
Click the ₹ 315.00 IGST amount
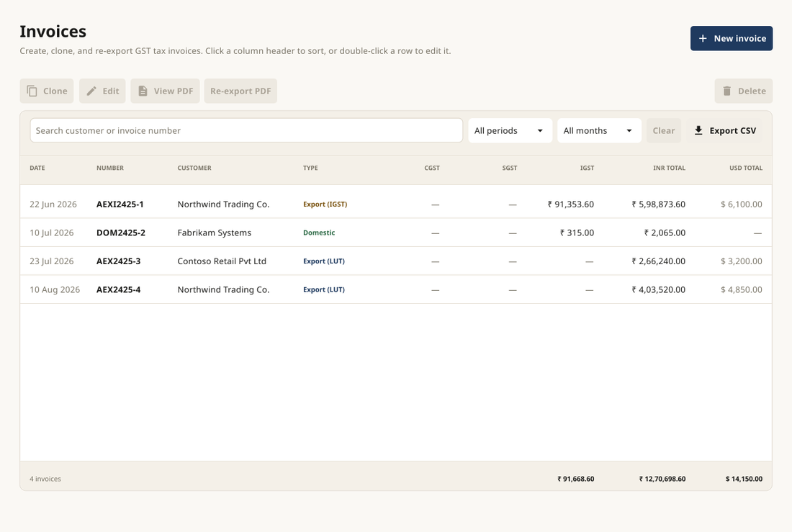[577, 233]
